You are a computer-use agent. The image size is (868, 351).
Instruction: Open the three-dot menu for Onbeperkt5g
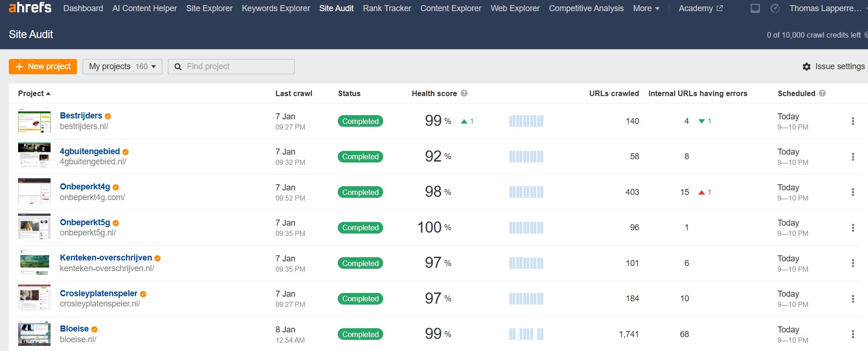pyautogui.click(x=853, y=228)
